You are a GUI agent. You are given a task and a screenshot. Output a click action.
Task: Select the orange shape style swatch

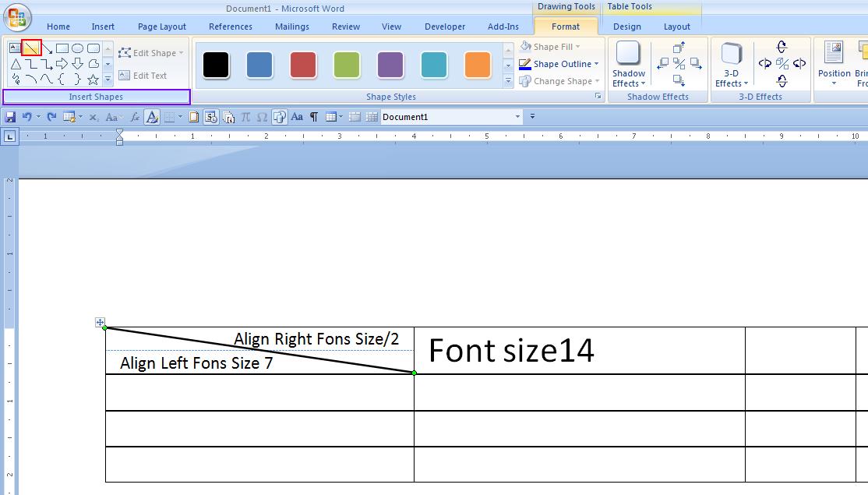(x=477, y=66)
